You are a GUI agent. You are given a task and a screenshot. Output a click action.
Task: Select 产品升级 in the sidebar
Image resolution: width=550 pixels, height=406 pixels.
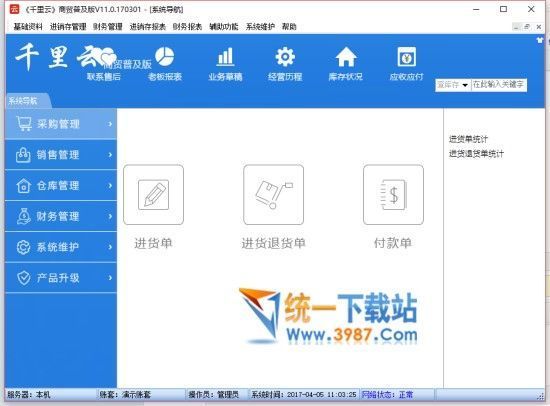click(x=61, y=278)
